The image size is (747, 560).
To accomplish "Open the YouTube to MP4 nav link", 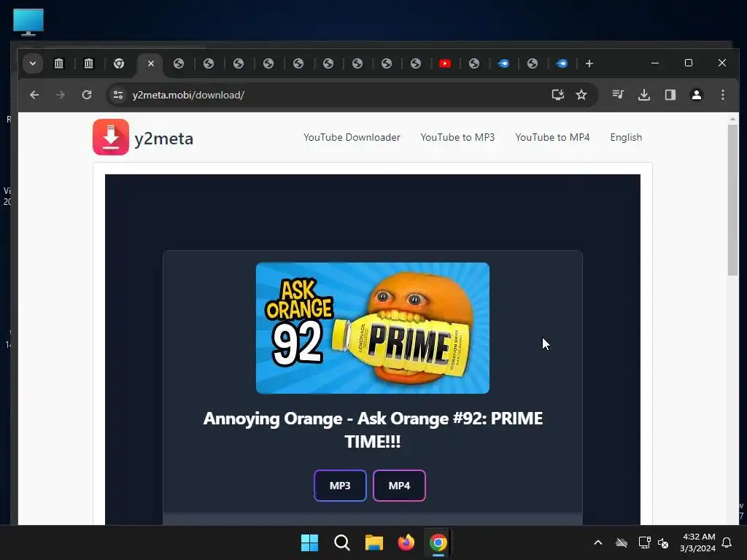I will (552, 137).
